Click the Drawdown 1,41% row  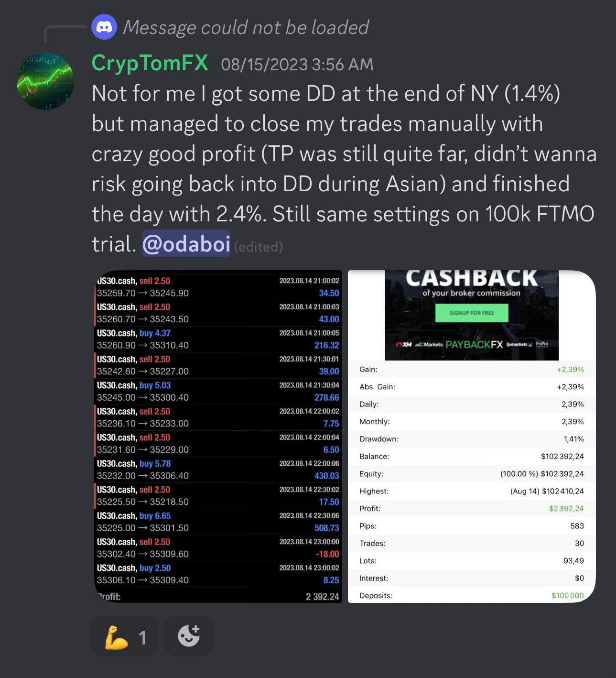[x=472, y=439]
